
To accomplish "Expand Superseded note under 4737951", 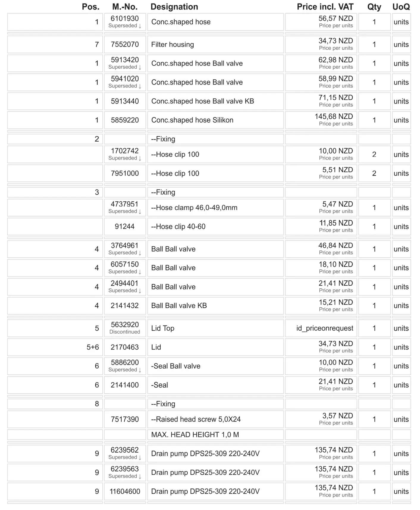I will (x=125, y=212).
